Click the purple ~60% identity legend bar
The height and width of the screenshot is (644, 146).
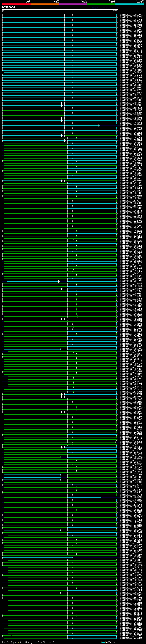point(73,4)
